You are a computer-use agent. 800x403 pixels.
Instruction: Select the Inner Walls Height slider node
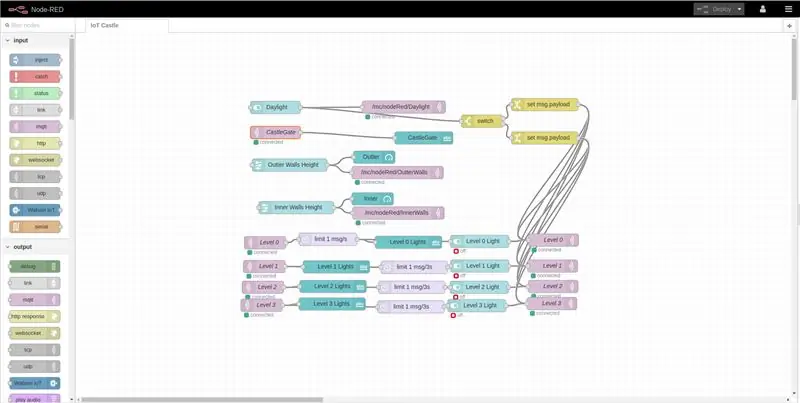[296, 208]
